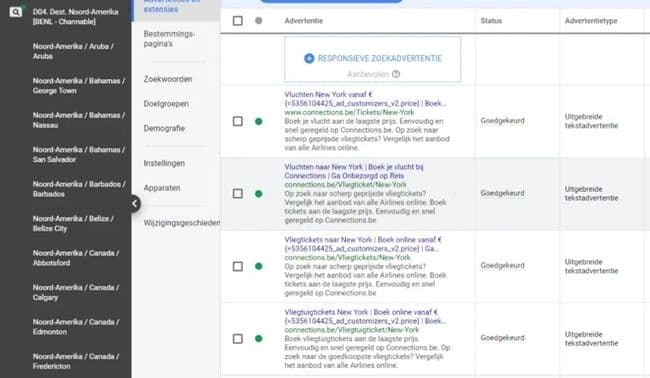This screenshot has height=378, width=650.
Task: Open Bestemmingspagina's menu item
Action: tap(170, 39)
